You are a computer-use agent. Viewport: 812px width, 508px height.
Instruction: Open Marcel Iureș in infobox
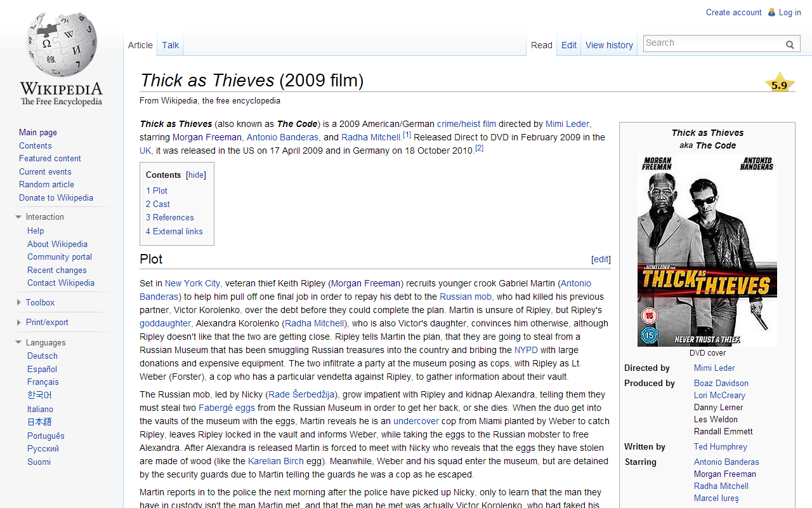point(716,498)
